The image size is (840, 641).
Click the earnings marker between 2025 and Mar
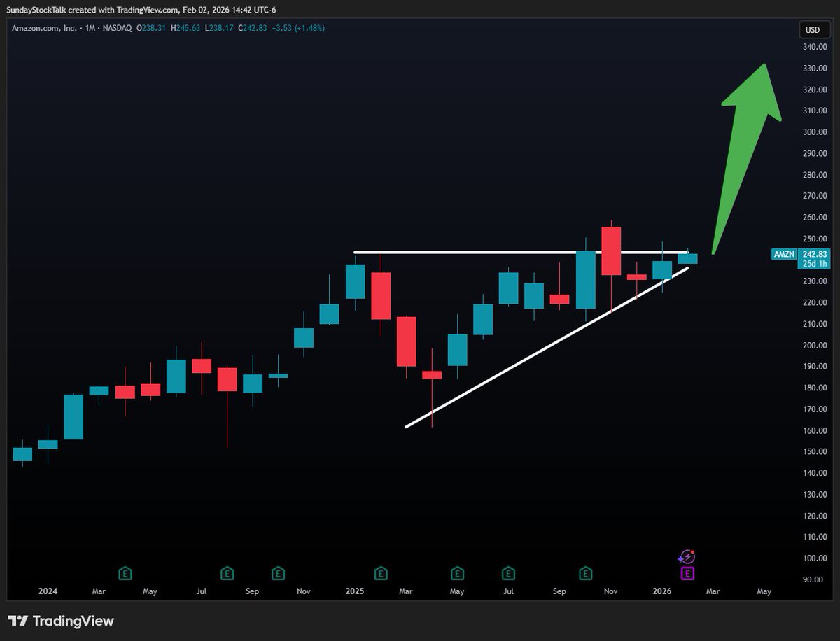click(381, 574)
